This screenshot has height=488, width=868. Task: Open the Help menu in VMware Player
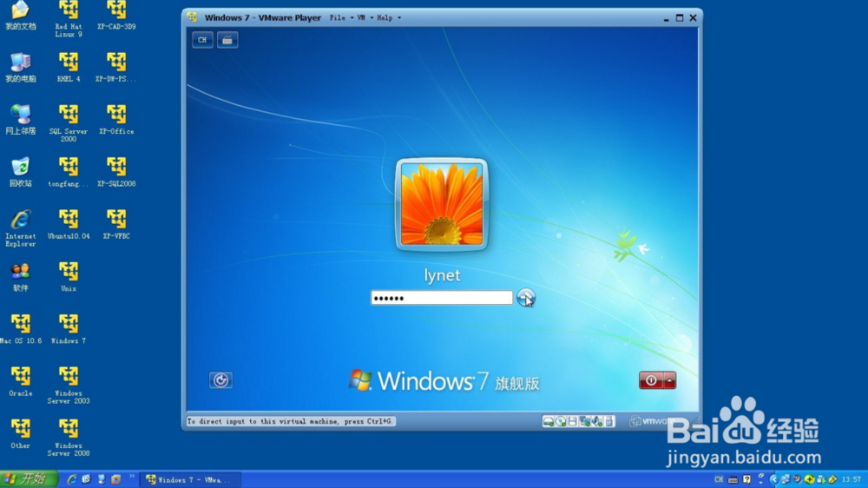[389, 17]
